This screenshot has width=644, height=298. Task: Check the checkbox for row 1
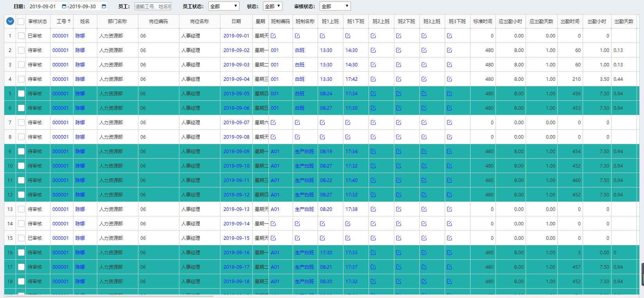point(21,36)
